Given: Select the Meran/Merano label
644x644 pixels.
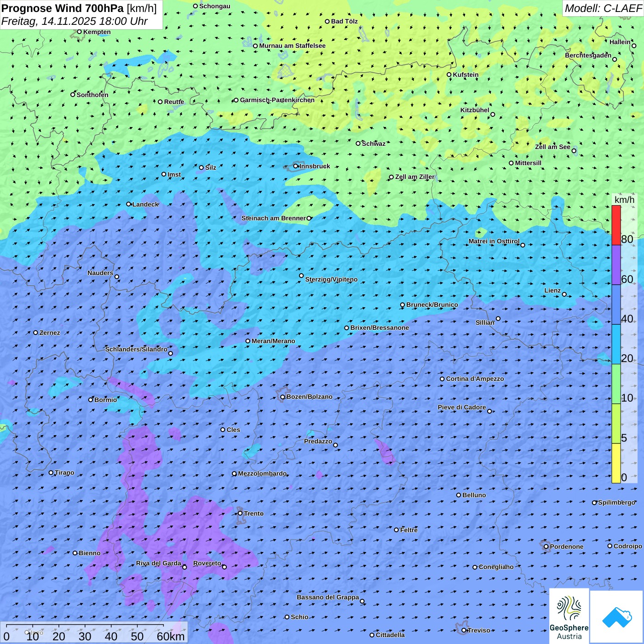Looking at the screenshot, I should (273, 341).
